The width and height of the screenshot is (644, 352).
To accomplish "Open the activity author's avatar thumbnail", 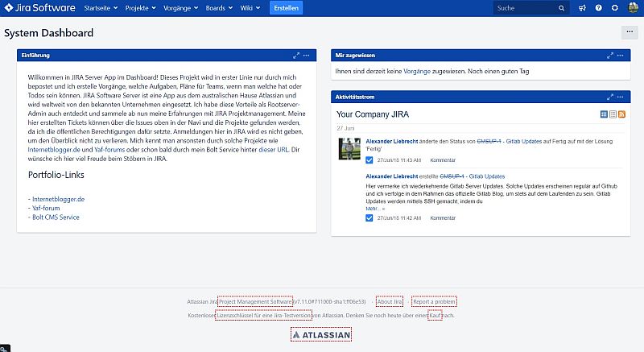I will click(349, 149).
